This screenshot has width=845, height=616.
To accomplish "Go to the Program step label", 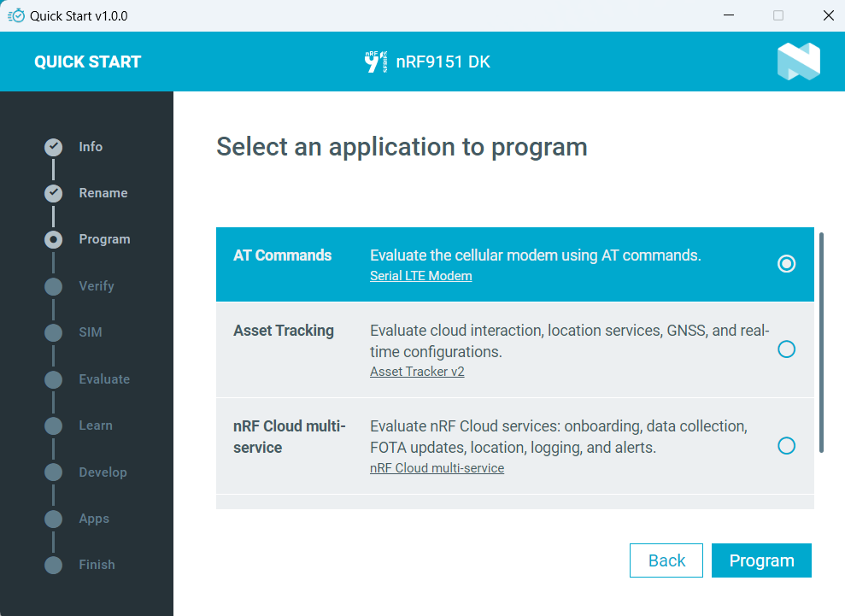I will (104, 239).
